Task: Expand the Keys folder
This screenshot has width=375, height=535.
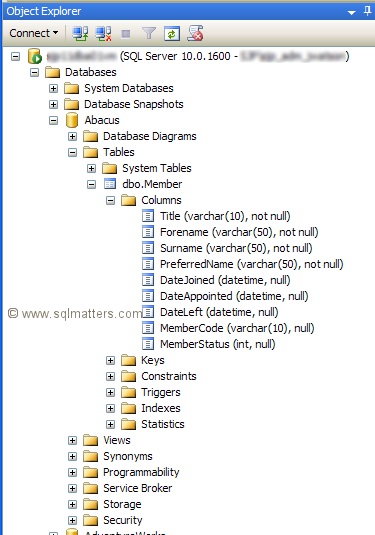Action: [111, 361]
